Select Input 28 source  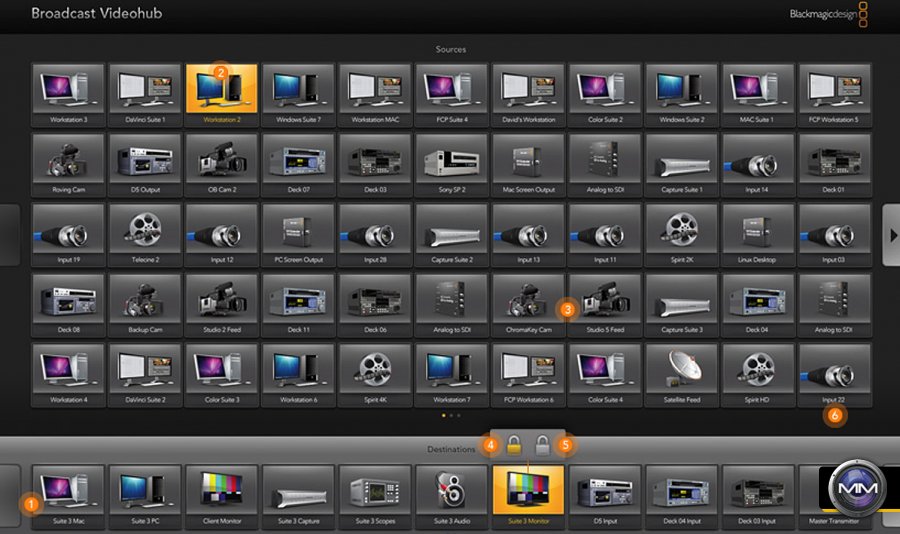click(x=375, y=235)
